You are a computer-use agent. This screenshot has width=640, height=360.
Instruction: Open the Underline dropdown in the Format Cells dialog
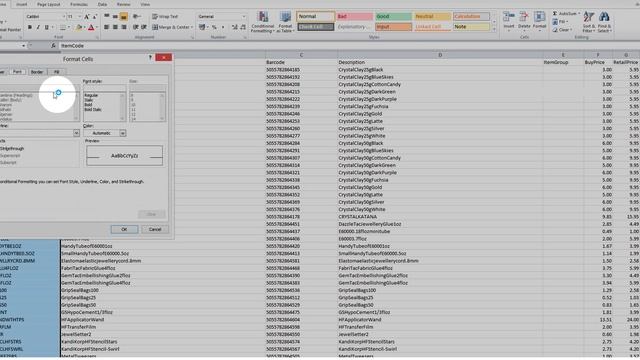[x=76, y=133]
